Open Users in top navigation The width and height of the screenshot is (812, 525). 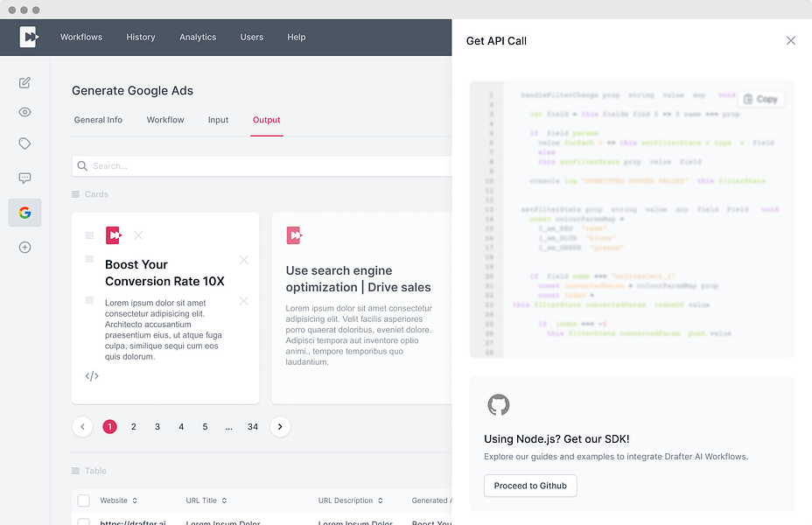pos(252,38)
